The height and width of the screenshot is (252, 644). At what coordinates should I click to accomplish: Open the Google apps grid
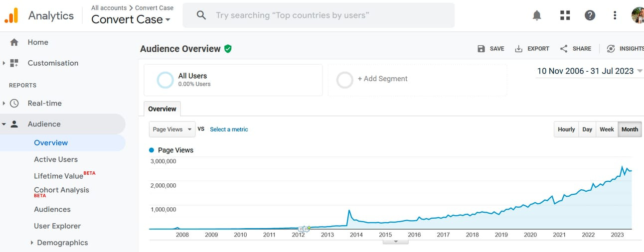pos(565,15)
